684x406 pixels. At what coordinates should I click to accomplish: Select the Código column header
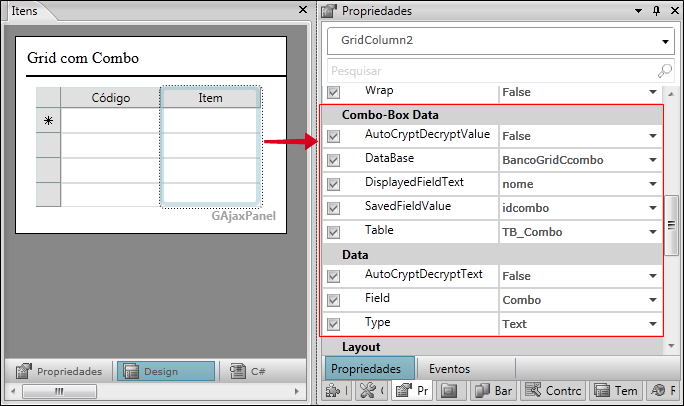pyautogui.click(x=110, y=98)
